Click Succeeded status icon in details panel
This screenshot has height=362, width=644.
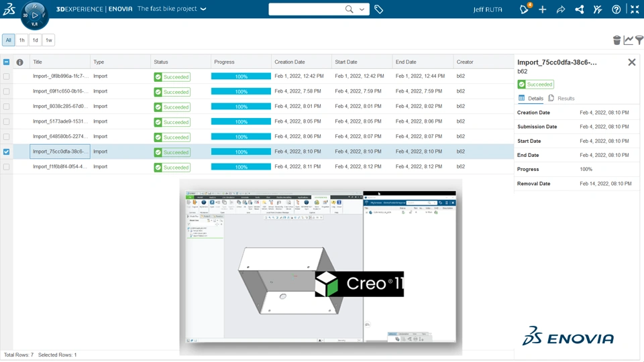522,84
